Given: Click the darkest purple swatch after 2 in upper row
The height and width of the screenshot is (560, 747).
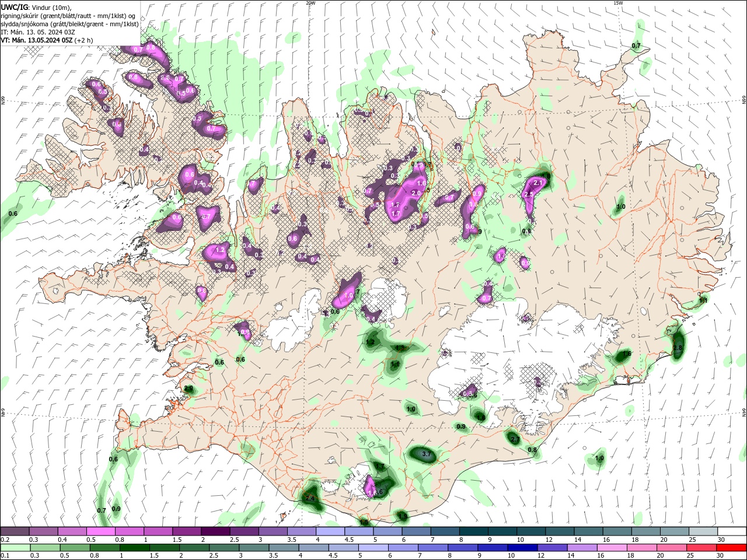Looking at the screenshot, I should (215, 531).
